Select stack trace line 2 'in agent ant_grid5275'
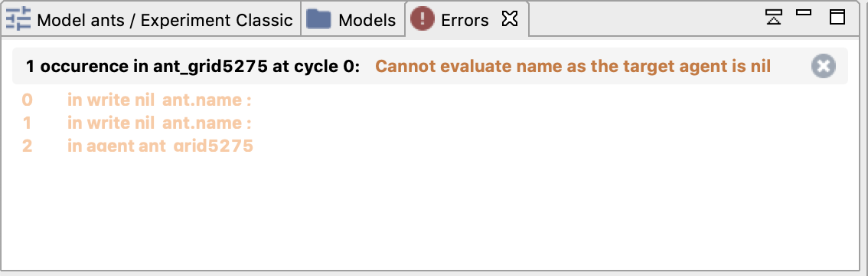The width and height of the screenshot is (868, 276). 160,146
